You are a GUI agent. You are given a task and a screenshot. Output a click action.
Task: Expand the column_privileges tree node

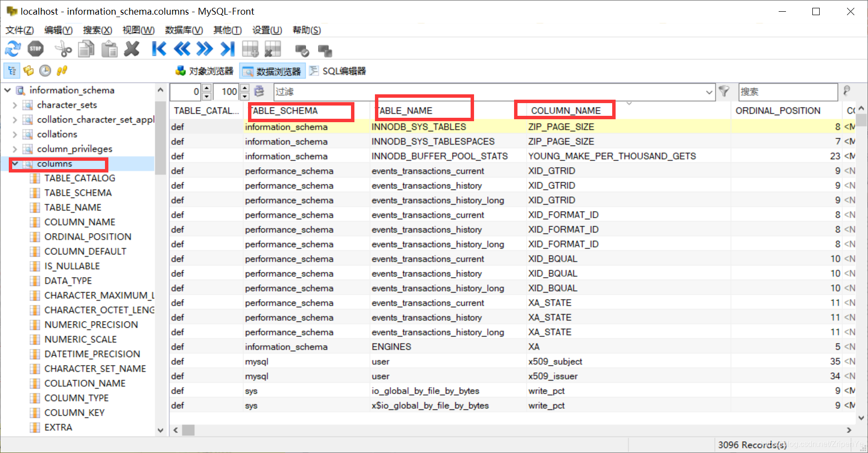[15, 149]
